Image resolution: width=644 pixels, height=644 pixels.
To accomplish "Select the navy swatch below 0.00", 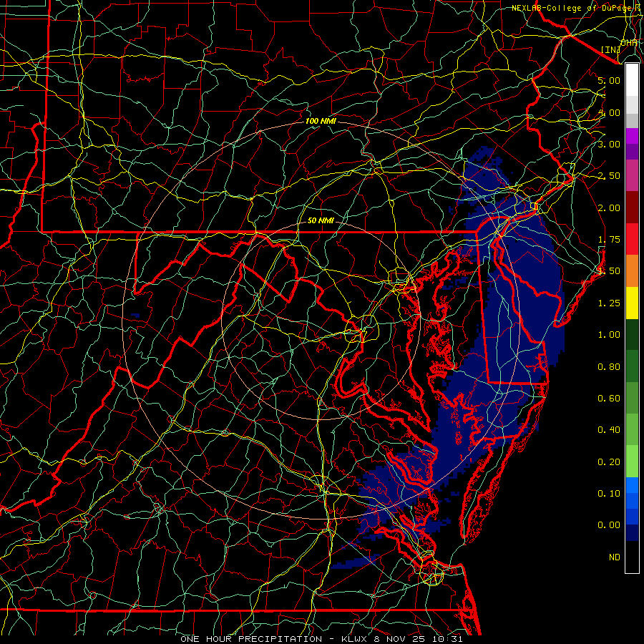I will pyautogui.click(x=632, y=533).
